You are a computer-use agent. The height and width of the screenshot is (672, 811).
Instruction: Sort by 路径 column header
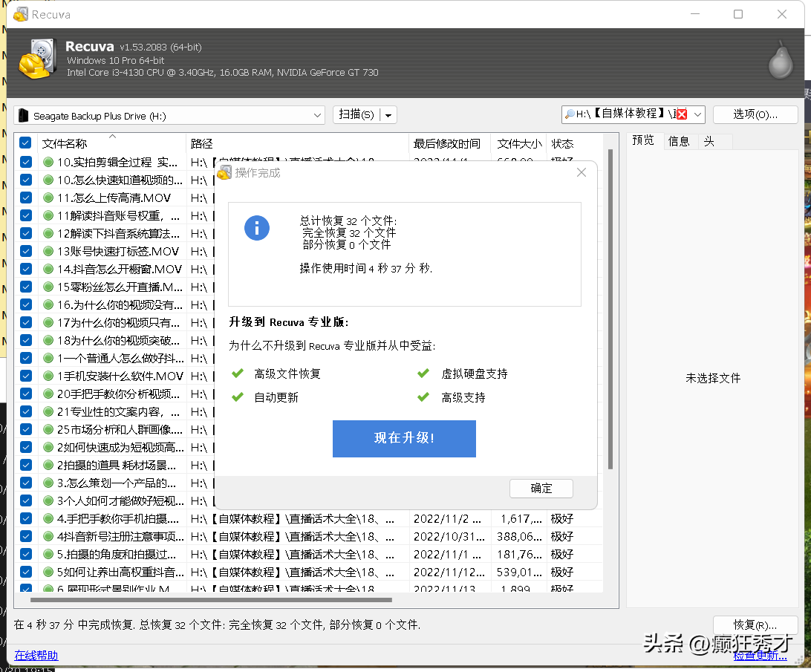click(x=297, y=144)
